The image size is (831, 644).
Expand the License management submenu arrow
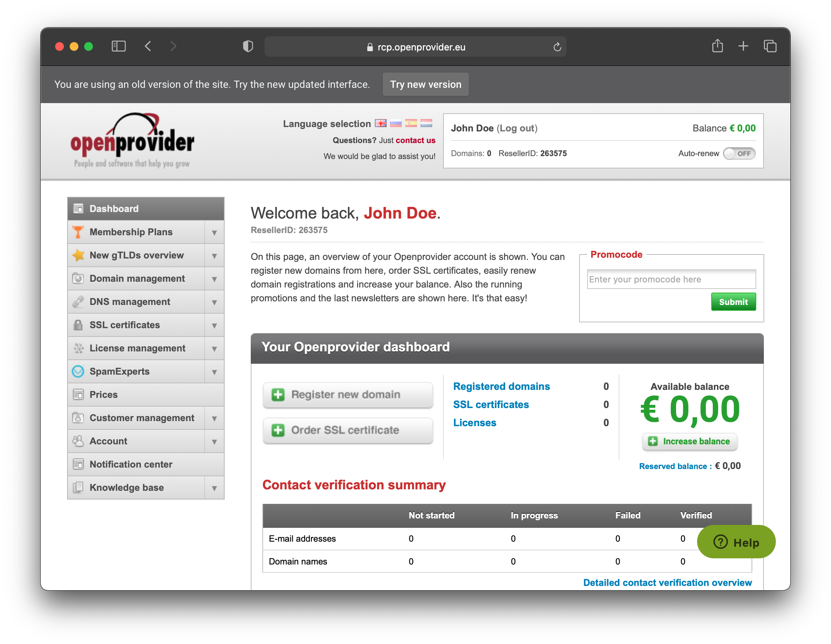pyautogui.click(x=214, y=349)
